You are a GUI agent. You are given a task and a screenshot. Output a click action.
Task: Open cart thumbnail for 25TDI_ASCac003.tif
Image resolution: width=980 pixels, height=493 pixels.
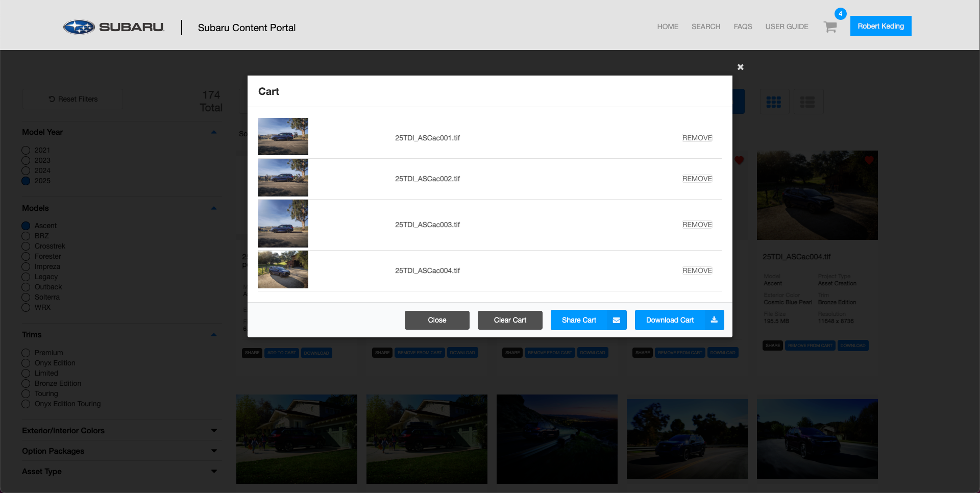[283, 223]
